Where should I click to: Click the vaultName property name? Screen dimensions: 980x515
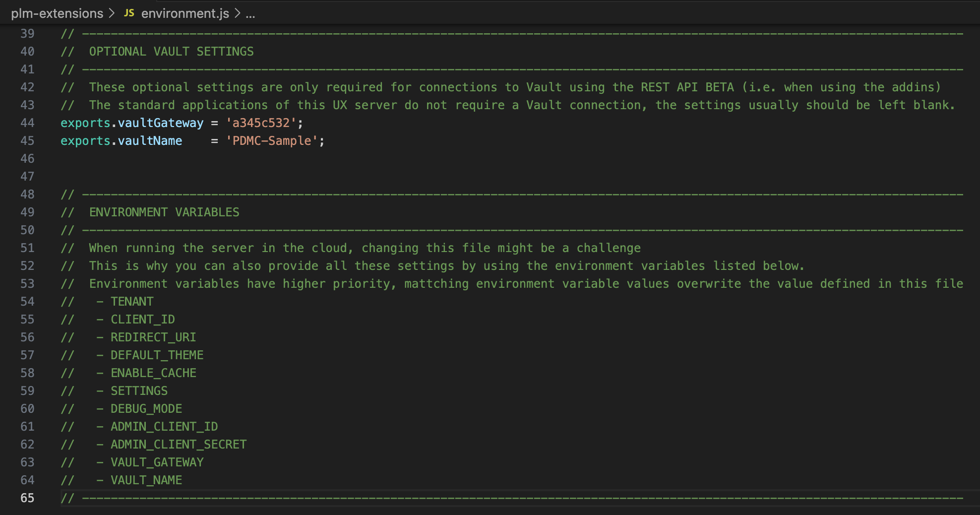150,141
